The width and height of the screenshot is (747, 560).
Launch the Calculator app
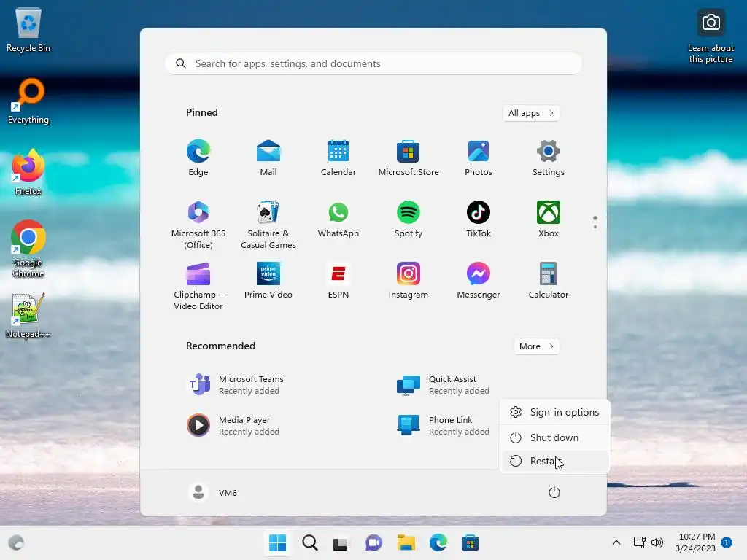pos(549,281)
